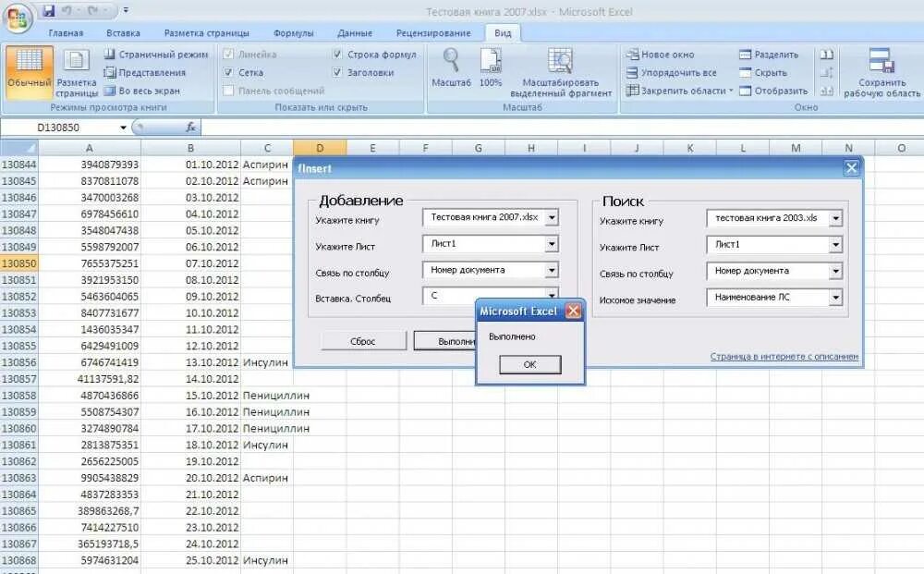Open Поиск Лист1 sheet dropdown
The width and height of the screenshot is (924, 574).
pyautogui.click(x=835, y=245)
